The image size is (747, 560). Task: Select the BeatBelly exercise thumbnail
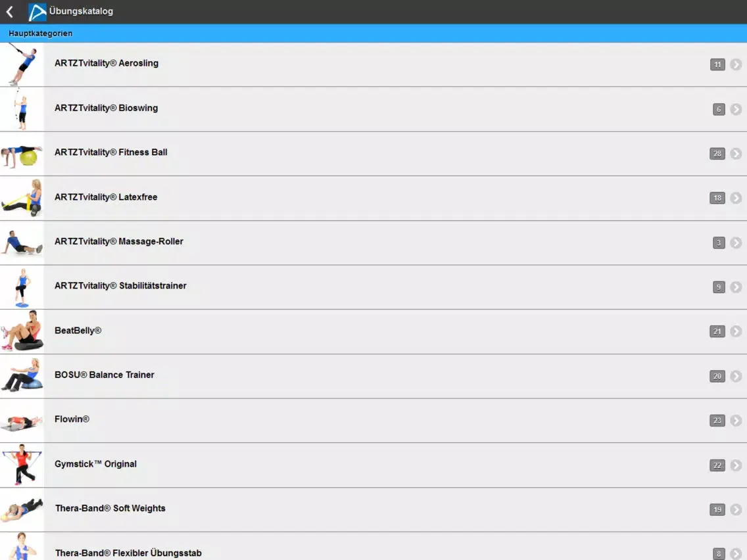click(22, 331)
